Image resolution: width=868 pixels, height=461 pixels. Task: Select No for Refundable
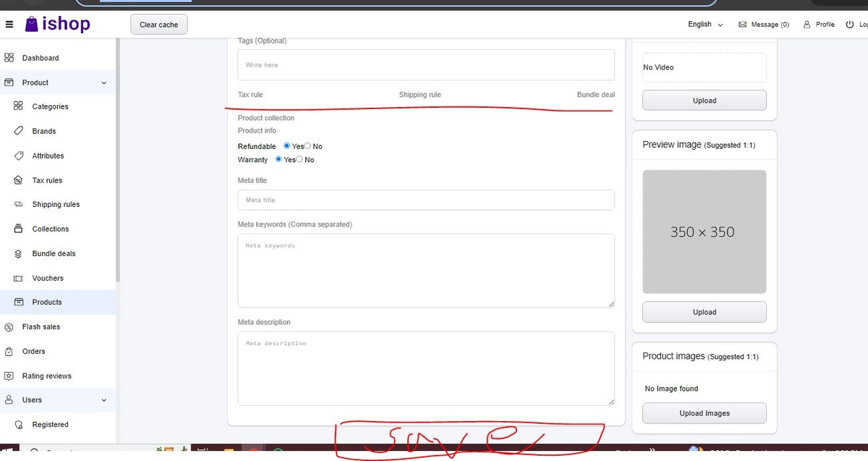tap(308, 146)
